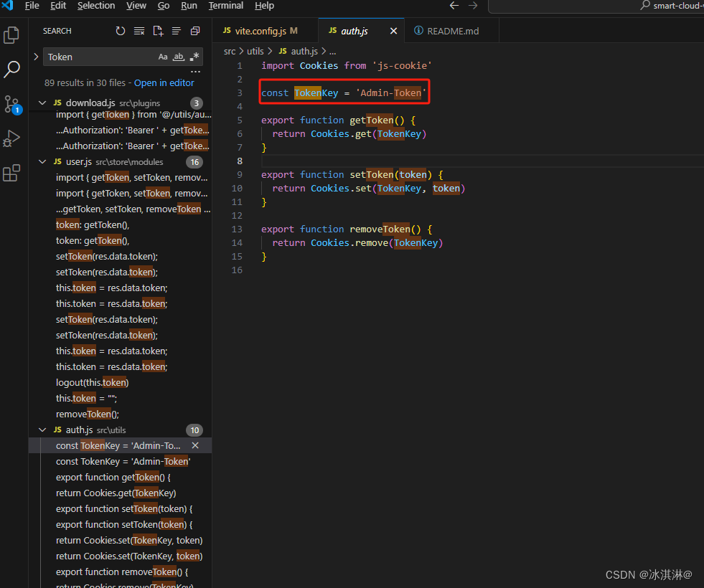The image size is (704, 588).
Task: Open Source Control view with badge
Action: (11, 104)
